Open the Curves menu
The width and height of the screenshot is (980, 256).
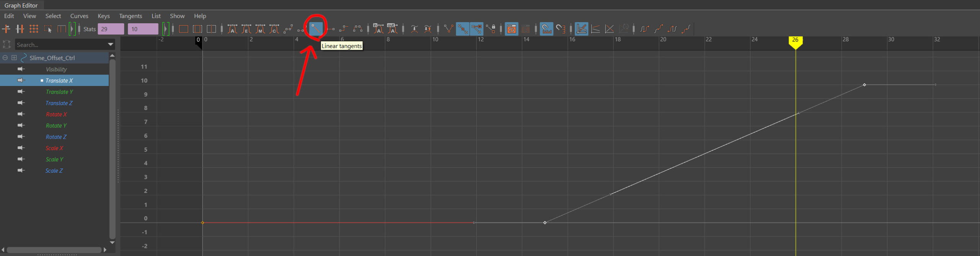[79, 16]
